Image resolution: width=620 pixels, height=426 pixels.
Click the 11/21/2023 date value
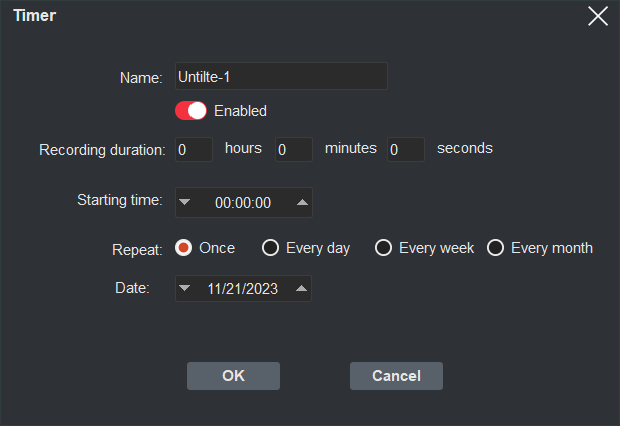click(243, 289)
